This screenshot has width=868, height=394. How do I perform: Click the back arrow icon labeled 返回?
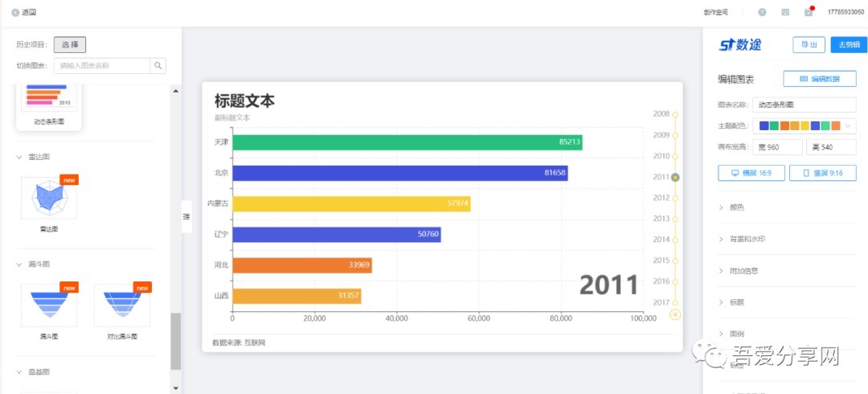(16, 12)
